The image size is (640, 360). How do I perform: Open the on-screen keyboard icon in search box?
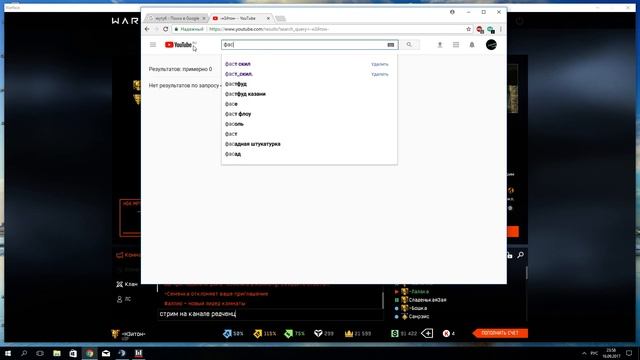click(x=391, y=45)
